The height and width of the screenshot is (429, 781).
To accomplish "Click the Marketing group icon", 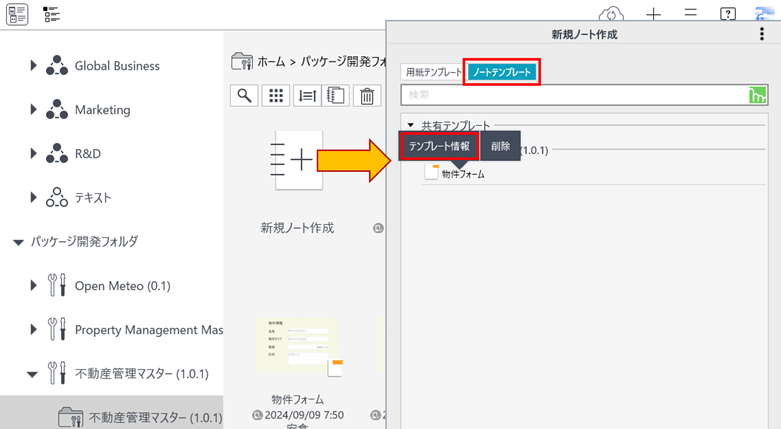I will click(57, 109).
